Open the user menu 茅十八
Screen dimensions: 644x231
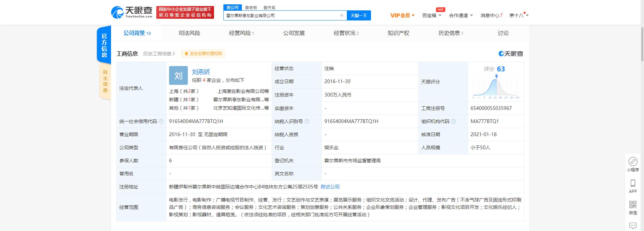pos(519,15)
